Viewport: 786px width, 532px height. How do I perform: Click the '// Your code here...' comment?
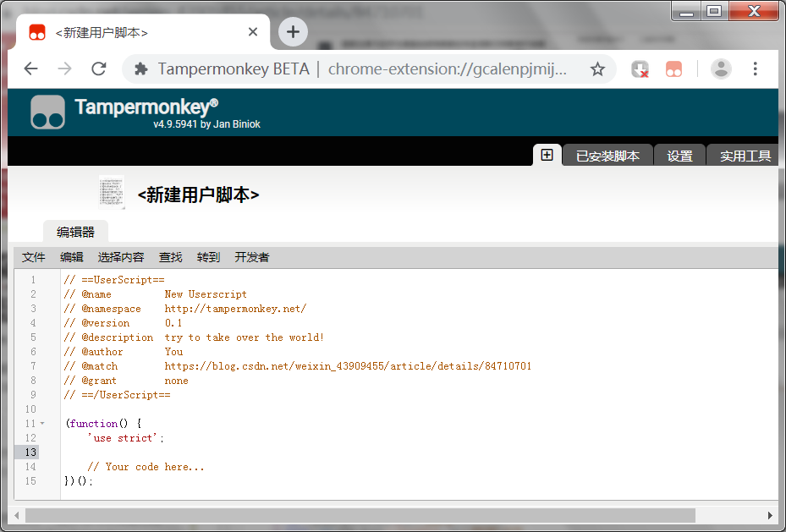tap(146, 466)
